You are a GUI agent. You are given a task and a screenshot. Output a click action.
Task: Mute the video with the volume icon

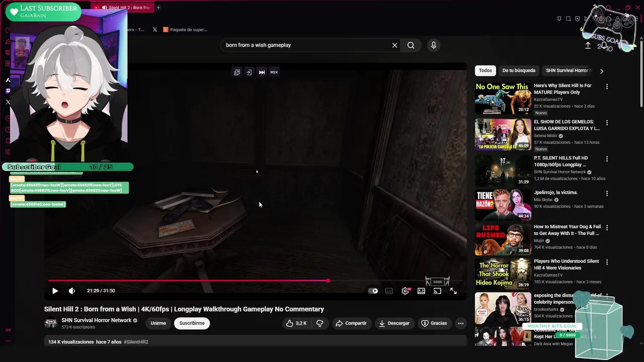tap(71, 291)
